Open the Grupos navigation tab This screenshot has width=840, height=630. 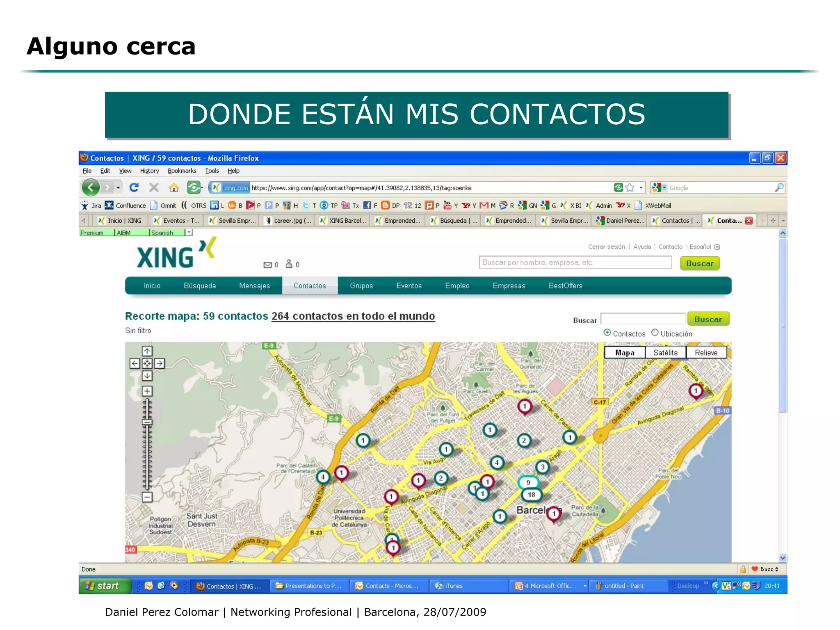pos(361,286)
